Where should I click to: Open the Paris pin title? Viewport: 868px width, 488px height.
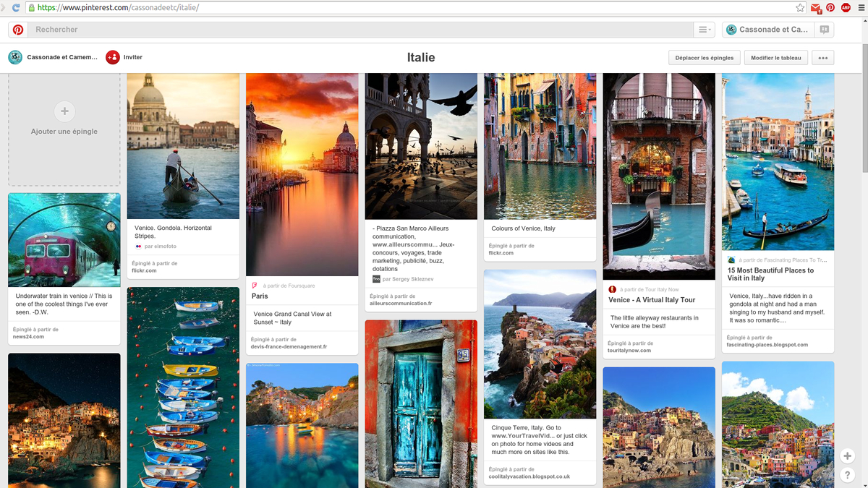(x=260, y=296)
